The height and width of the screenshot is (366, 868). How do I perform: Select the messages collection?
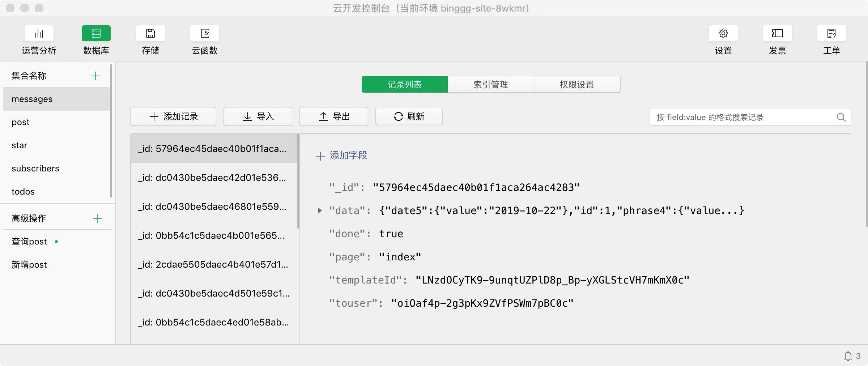(56, 99)
